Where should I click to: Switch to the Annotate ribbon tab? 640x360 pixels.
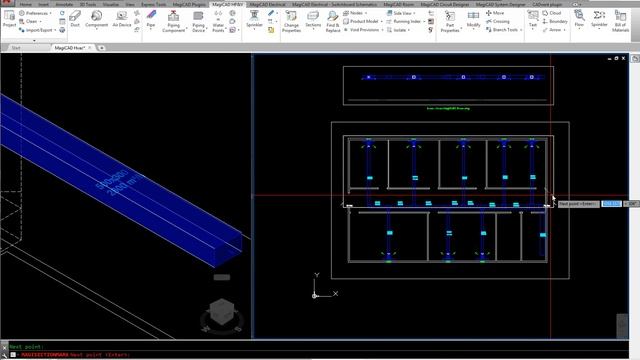tap(64, 4)
